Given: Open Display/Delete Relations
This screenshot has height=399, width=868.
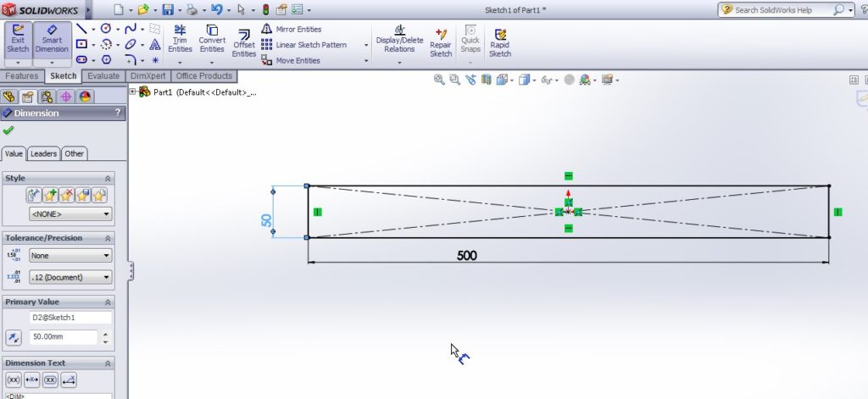Looking at the screenshot, I should click(400, 40).
